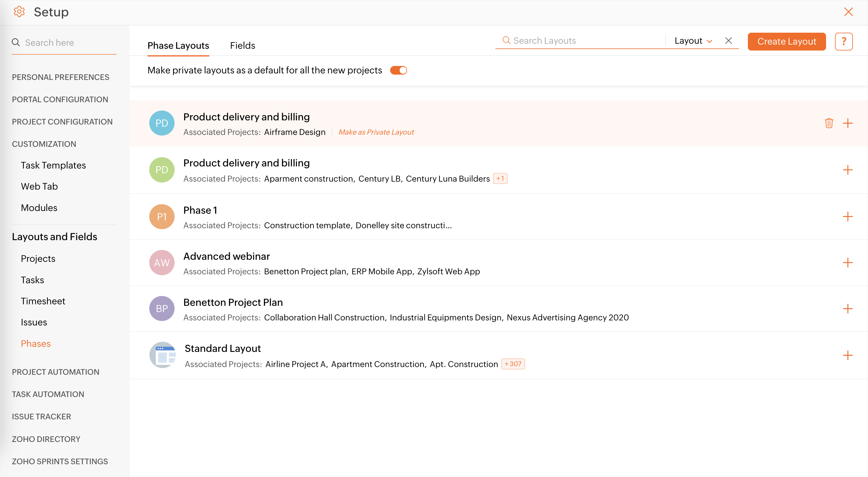868x477 pixels.
Task: Expand PROJECT AUTOMATION section
Action: pyautogui.click(x=56, y=372)
